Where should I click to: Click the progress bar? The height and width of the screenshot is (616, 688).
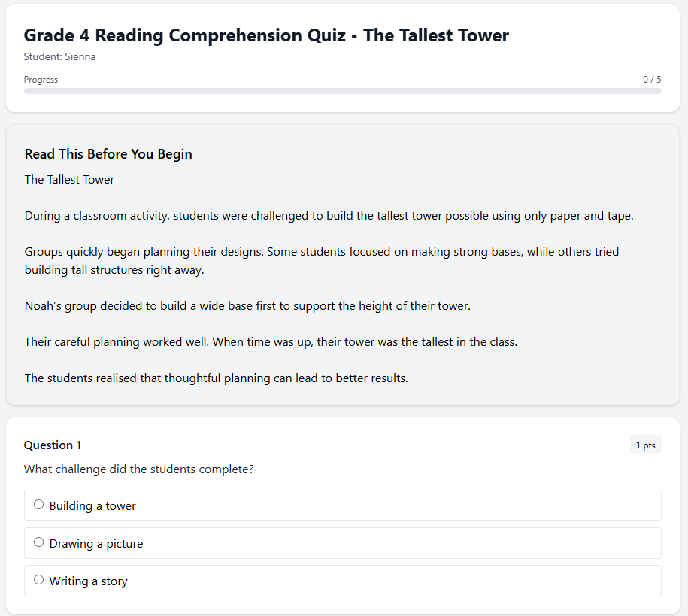coord(343,90)
